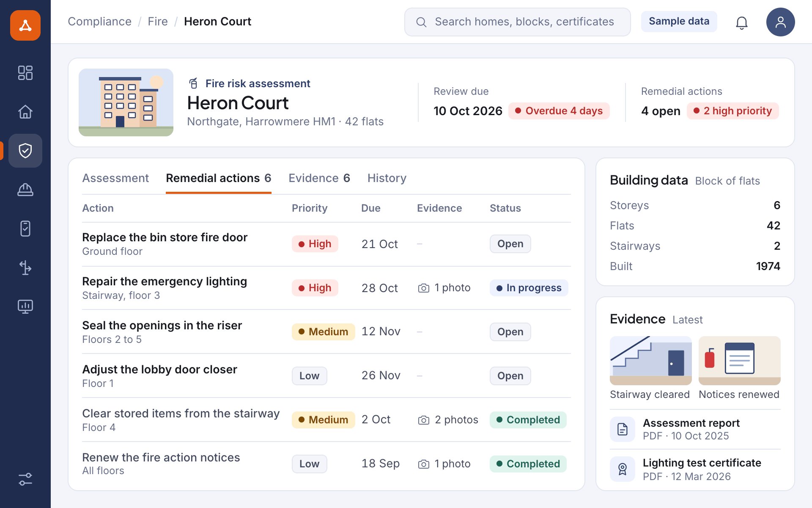Open the Assessment report PDF
The image size is (812, 508).
(x=695, y=429)
